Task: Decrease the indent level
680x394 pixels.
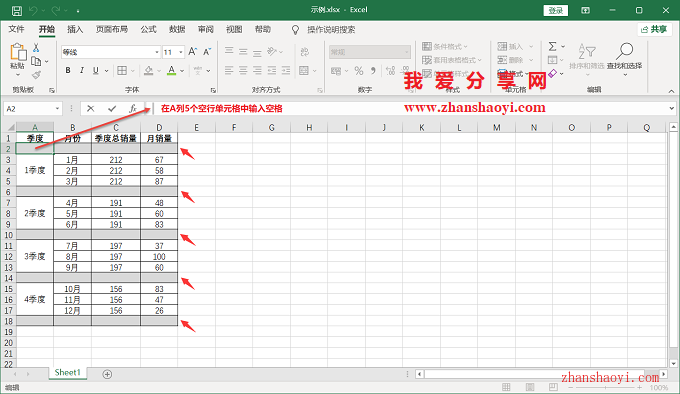Action: (272, 70)
